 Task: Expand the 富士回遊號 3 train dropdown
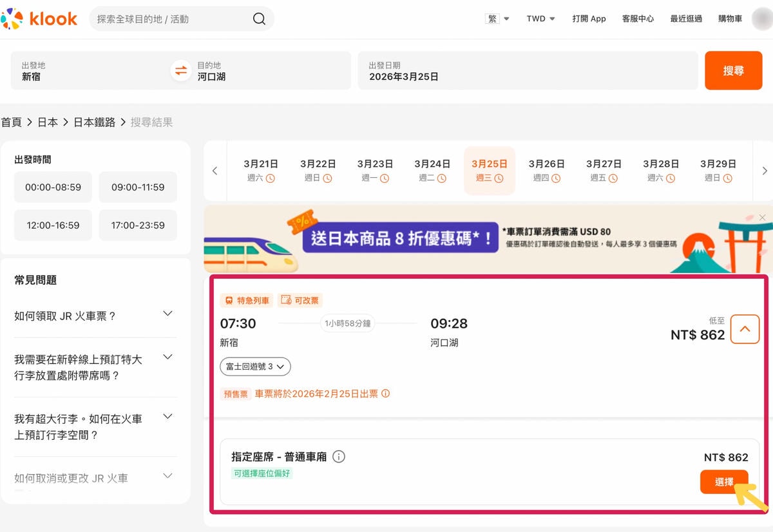click(256, 366)
